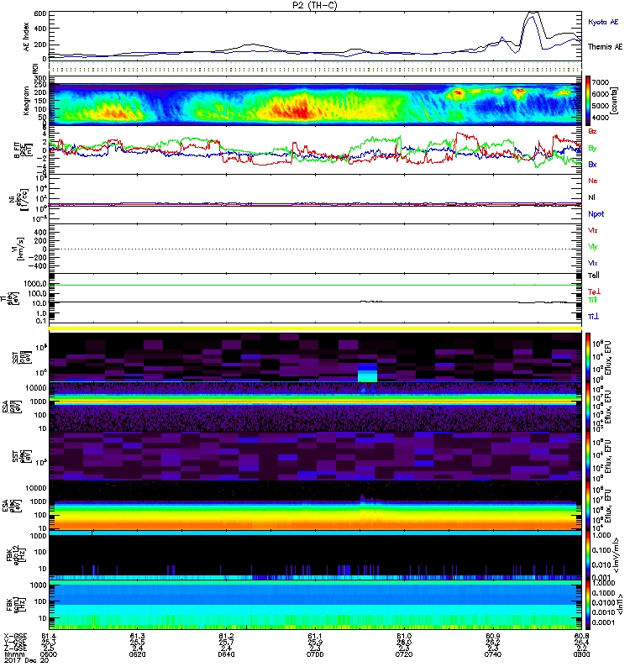Image resolution: width=630 pixels, height=672 pixels.
Task: Click the 0720 time tick label
Action: 404,654
